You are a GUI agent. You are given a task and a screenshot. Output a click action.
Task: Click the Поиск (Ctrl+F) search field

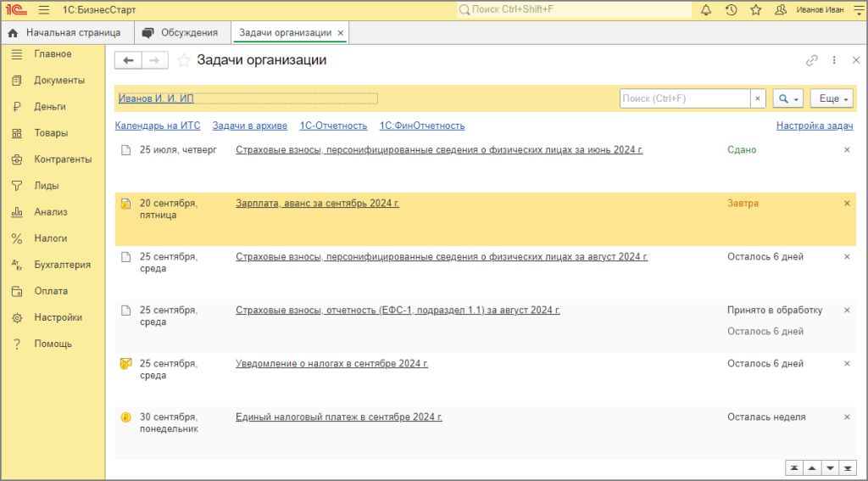point(685,98)
